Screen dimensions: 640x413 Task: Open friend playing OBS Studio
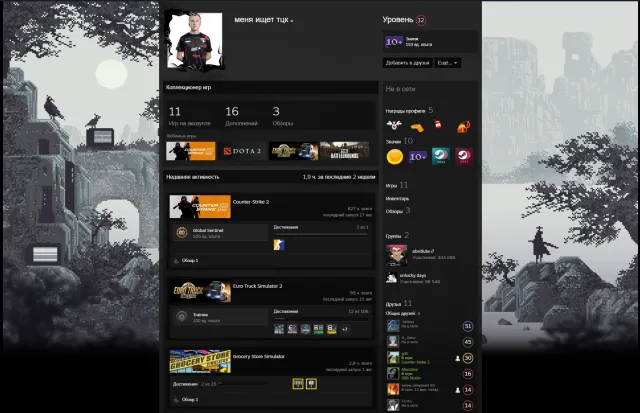point(430,373)
